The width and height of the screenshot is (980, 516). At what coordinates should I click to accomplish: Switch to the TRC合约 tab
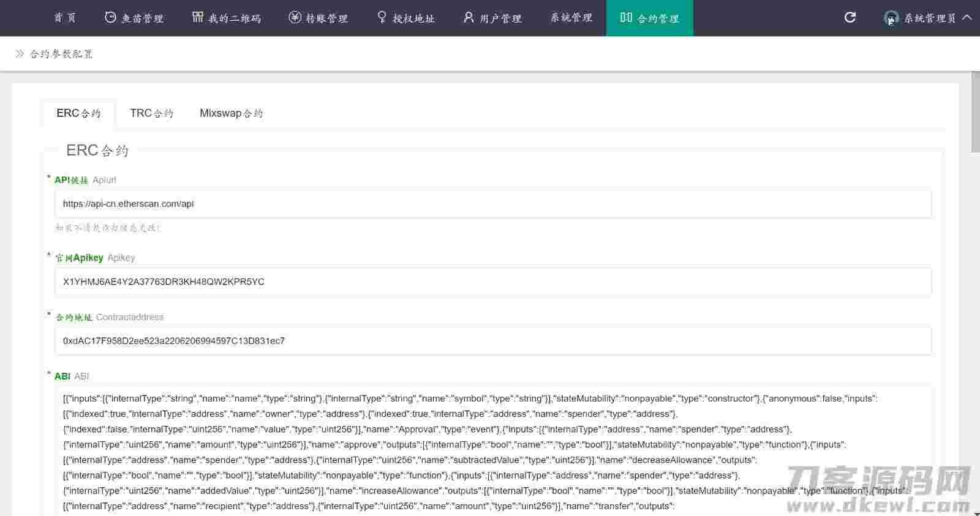point(151,113)
